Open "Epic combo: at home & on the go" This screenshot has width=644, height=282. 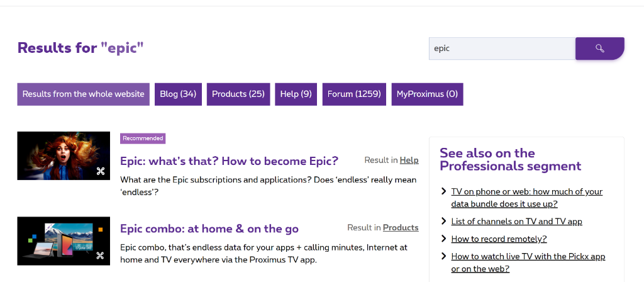[x=209, y=228]
